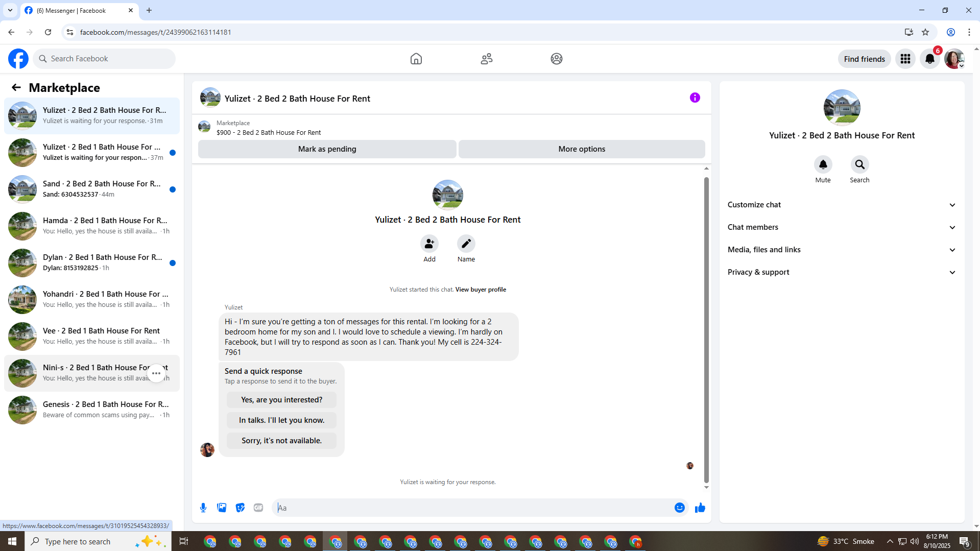Search in conversation magnifier icon

coord(860,164)
